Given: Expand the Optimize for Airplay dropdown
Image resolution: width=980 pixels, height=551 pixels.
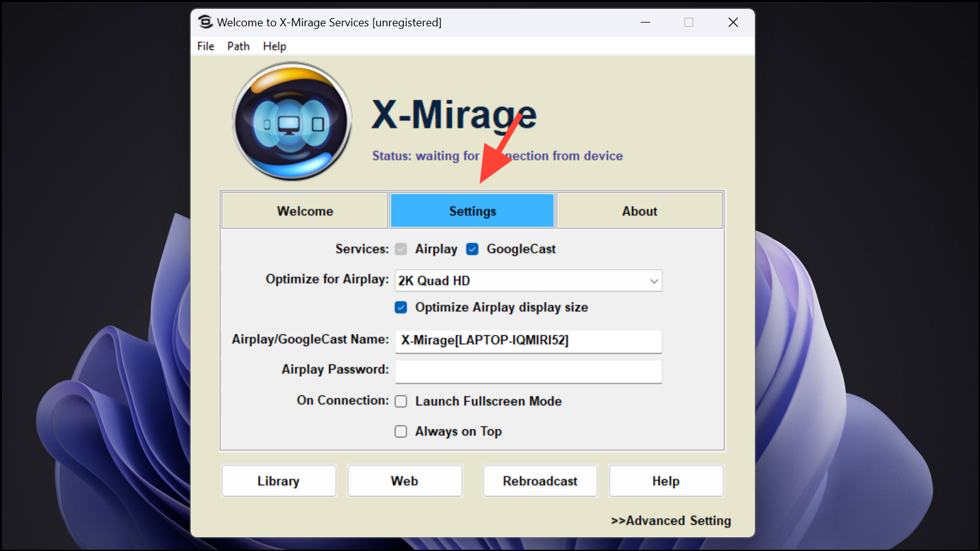Looking at the screenshot, I should (529, 281).
